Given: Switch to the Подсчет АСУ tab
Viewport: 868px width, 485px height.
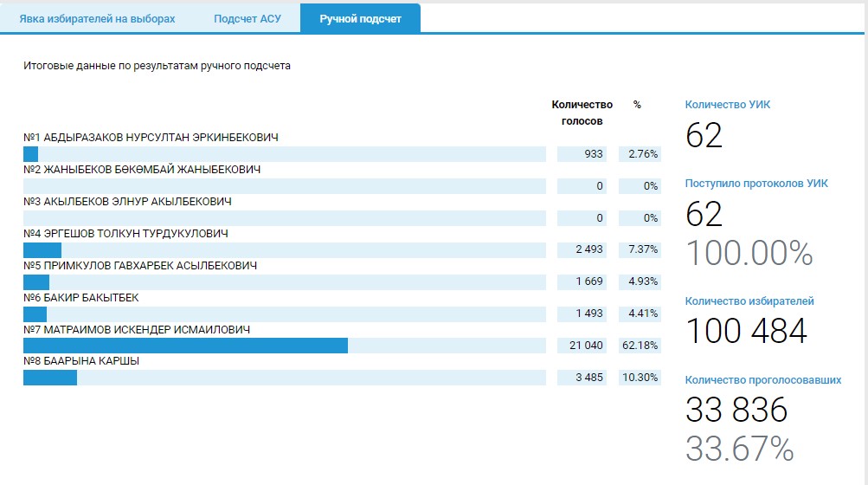Looking at the screenshot, I should [x=248, y=18].
